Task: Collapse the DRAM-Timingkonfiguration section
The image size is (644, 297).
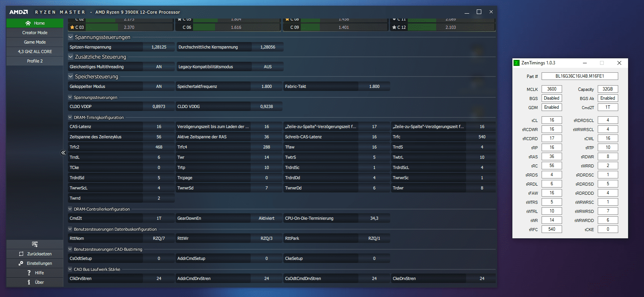Action: pyautogui.click(x=70, y=117)
